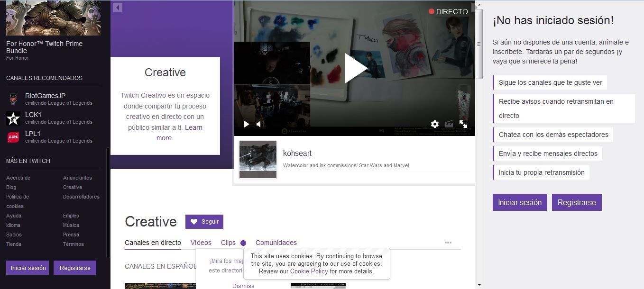Click Registrarse in the left sidebar
The image size is (644, 289).
tap(75, 268)
